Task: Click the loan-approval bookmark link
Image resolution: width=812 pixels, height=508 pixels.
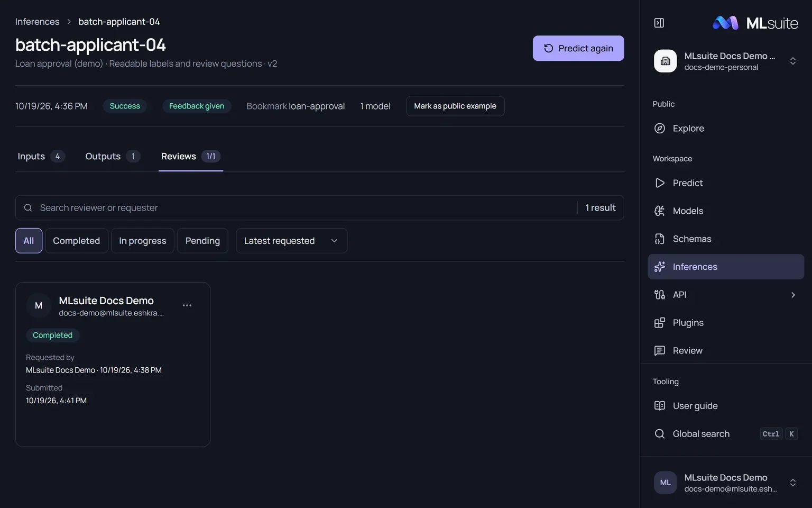Action: 317,106
